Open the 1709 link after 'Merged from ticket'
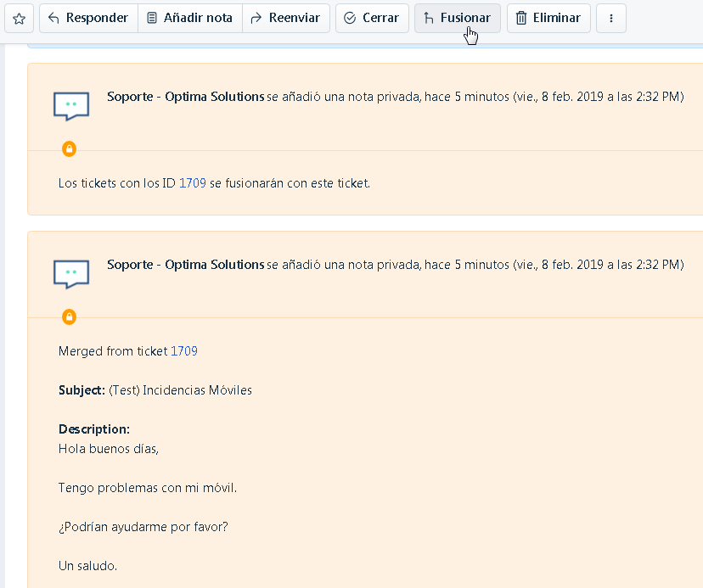This screenshot has height=588, width=703. (184, 350)
